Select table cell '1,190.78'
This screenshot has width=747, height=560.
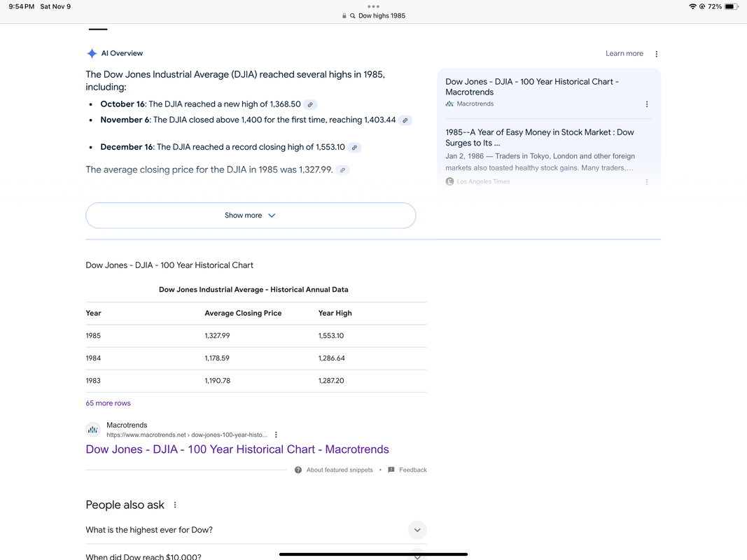pos(217,381)
